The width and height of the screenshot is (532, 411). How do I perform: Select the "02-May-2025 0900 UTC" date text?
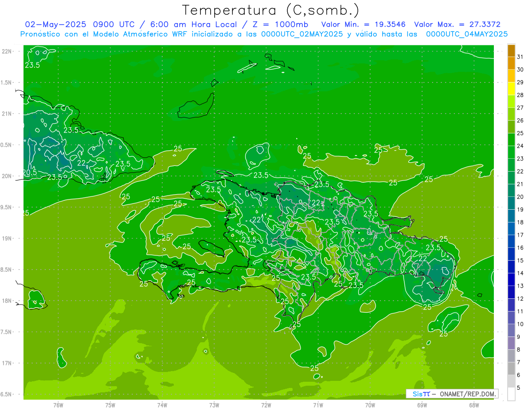point(79,24)
